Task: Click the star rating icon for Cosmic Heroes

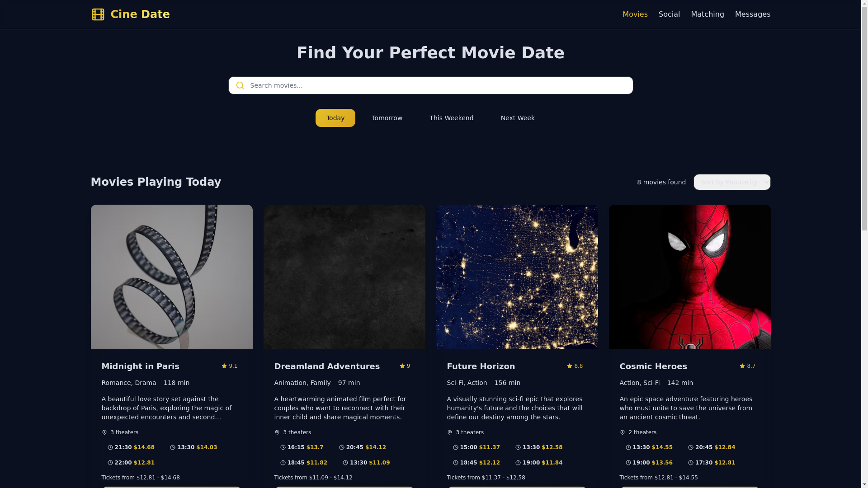Action: pyautogui.click(x=742, y=366)
